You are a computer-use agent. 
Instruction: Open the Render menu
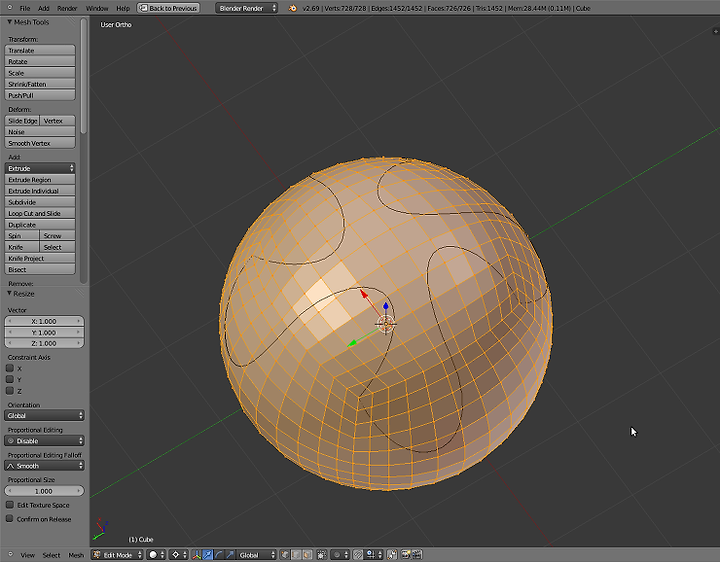[x=67, y=8]
